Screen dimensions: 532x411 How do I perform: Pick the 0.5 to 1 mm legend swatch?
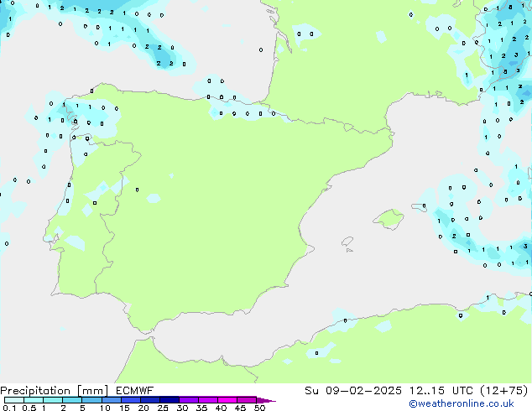[34, 400]
